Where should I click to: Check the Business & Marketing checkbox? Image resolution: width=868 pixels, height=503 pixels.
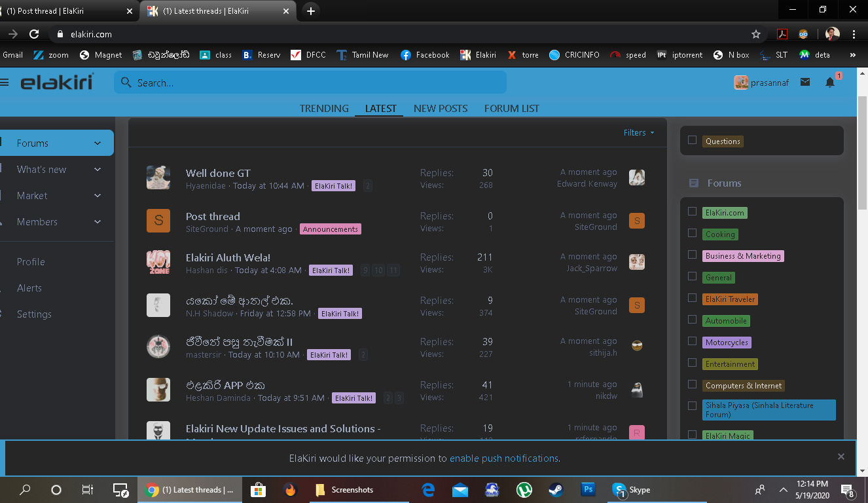[x=692, y=255]
